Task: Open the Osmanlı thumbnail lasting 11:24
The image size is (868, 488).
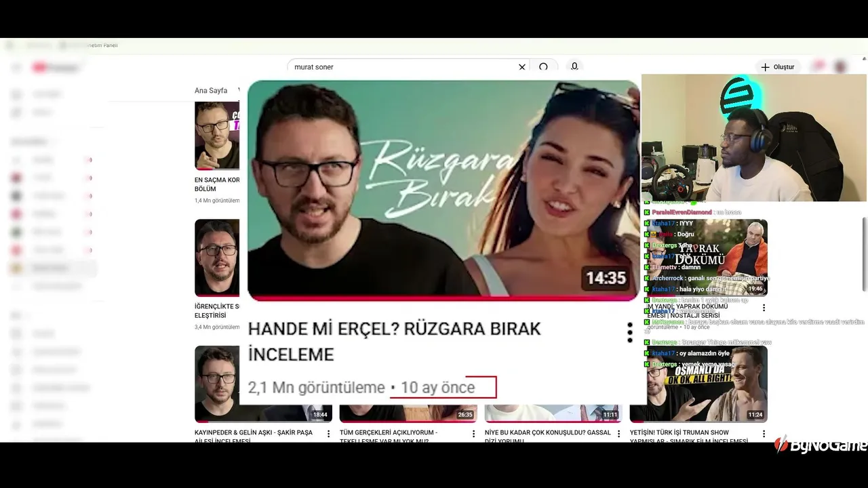Action: click(698, 384)
